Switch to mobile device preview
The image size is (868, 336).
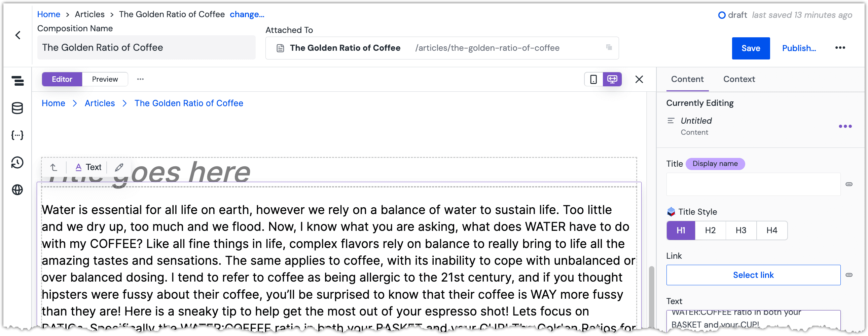point(594,79)
